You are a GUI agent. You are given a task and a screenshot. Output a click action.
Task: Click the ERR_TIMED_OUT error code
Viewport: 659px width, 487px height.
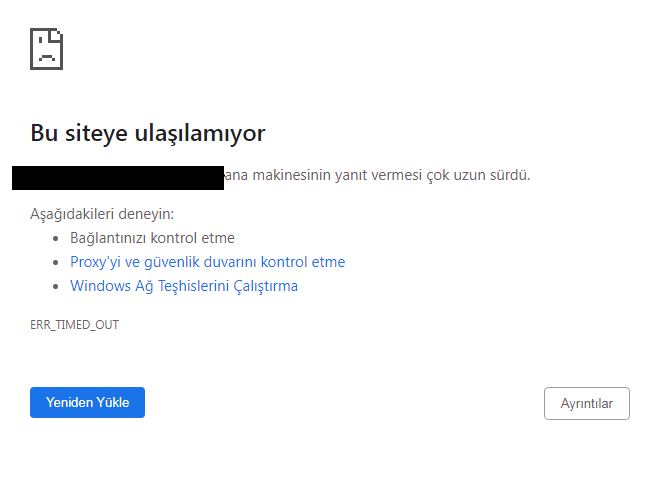tap(75, 325)
